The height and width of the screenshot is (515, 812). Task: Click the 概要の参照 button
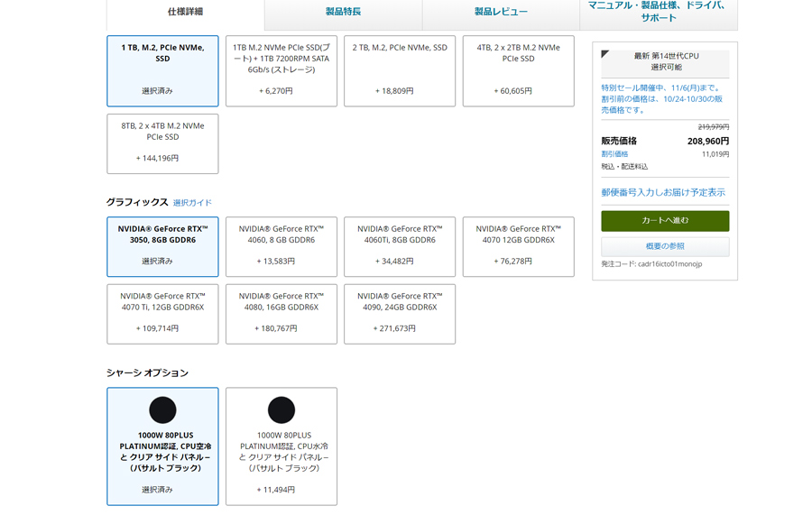[x=665, y=246]
